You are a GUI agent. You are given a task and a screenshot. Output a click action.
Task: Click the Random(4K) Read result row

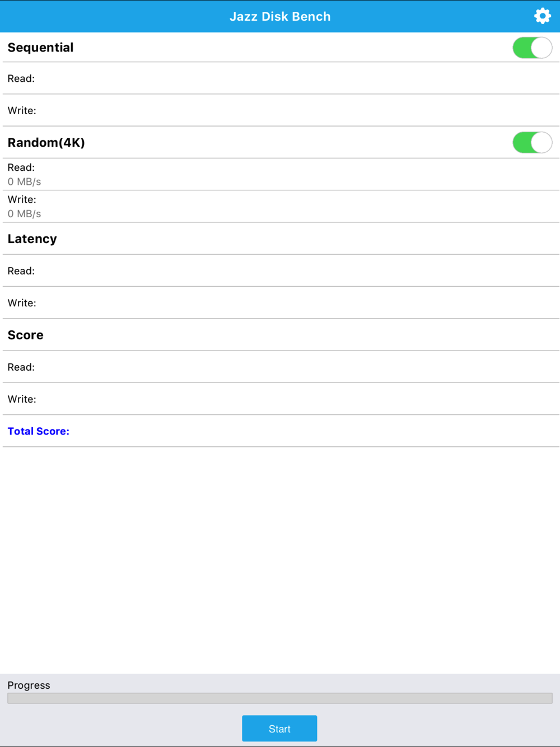280,175
